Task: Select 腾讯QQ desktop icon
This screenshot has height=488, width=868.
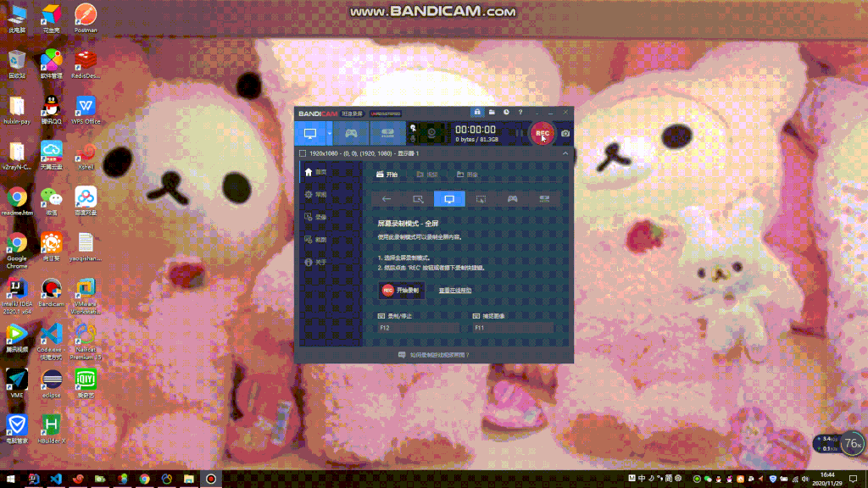Action: 51,109
